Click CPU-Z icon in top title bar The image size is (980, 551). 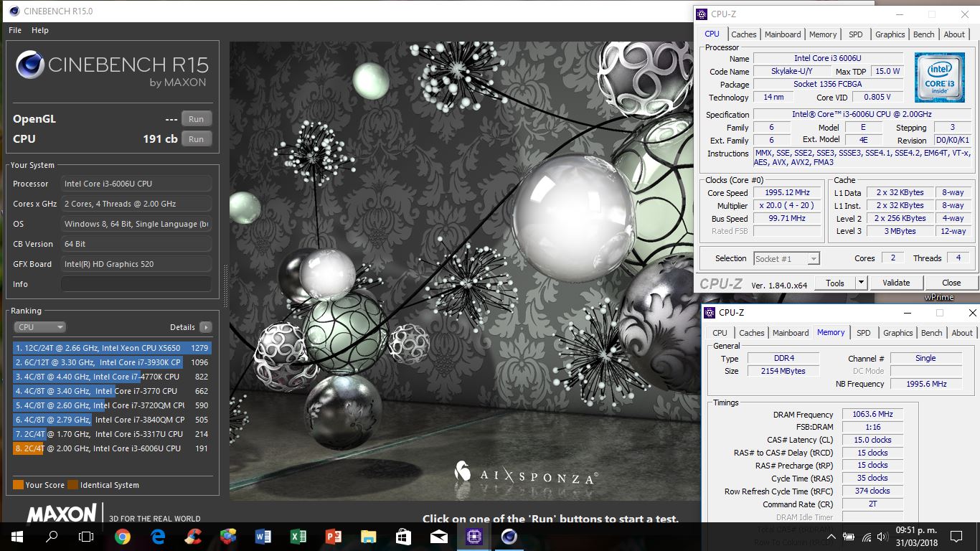click(x=702, y=14)
